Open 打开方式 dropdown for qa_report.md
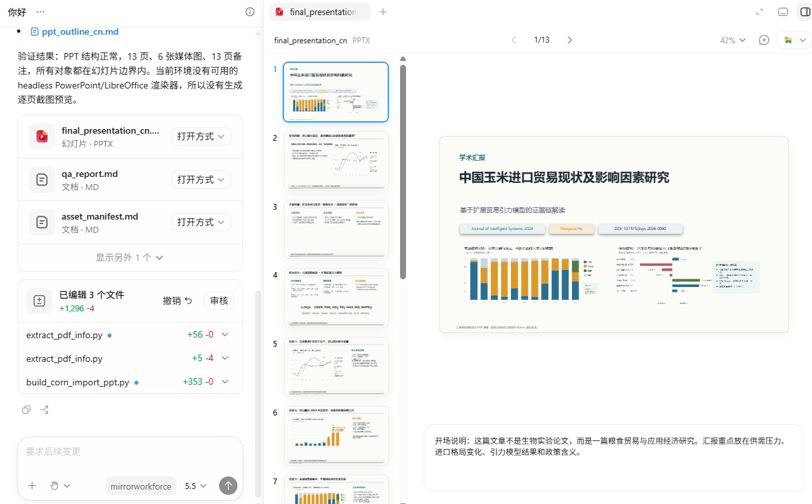Screen dimensions: 812x504 201,180
